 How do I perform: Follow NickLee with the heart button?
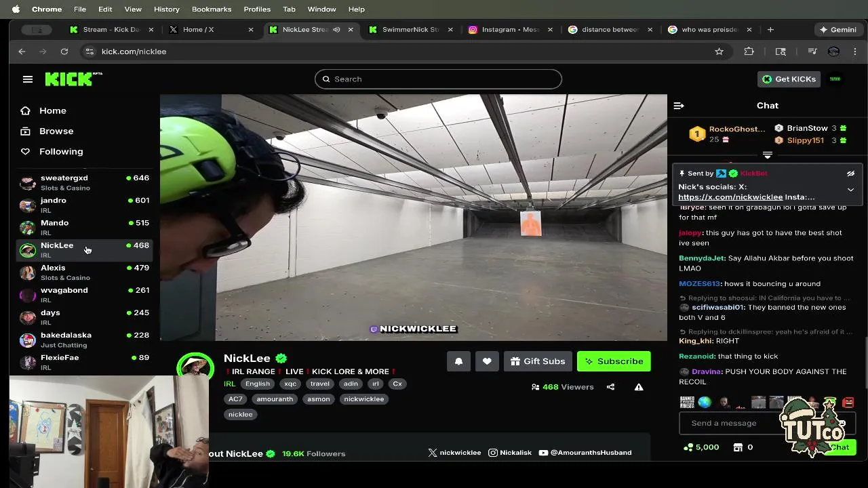coord(487,361)
